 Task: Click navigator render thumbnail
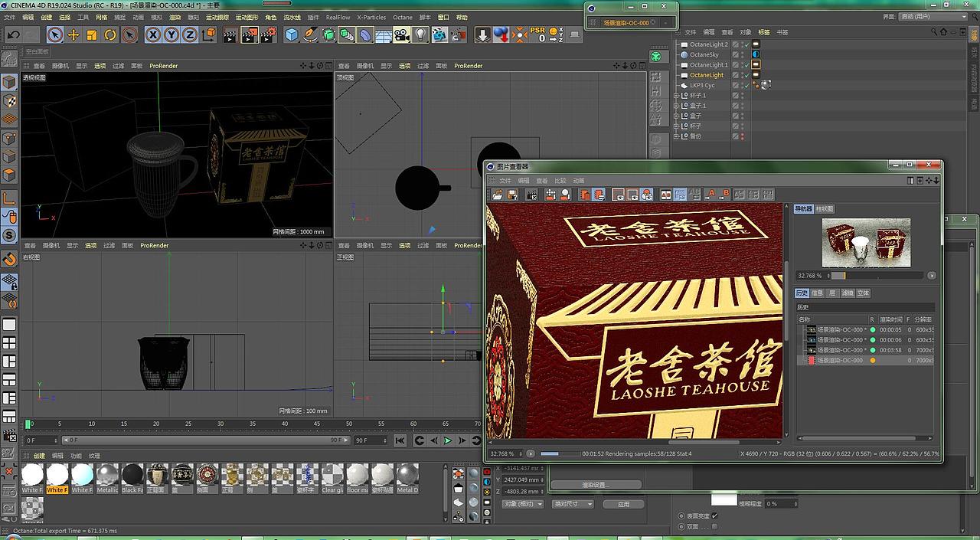866,242
